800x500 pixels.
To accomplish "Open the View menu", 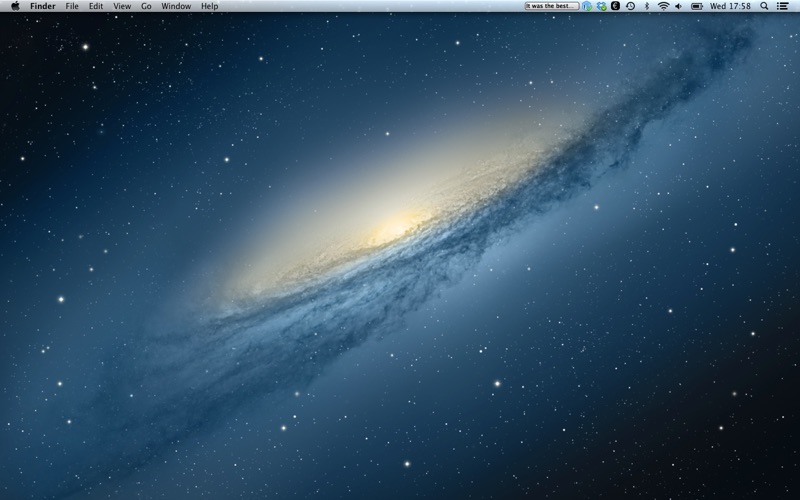I will pyautogui.click(x=122, y=6).
